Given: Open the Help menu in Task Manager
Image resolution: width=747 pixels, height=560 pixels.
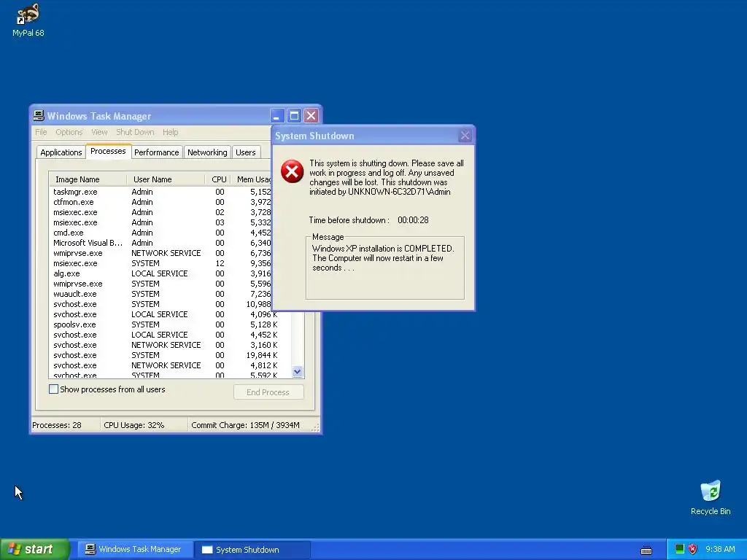Looking at the screenshot, I should point(170,132).
